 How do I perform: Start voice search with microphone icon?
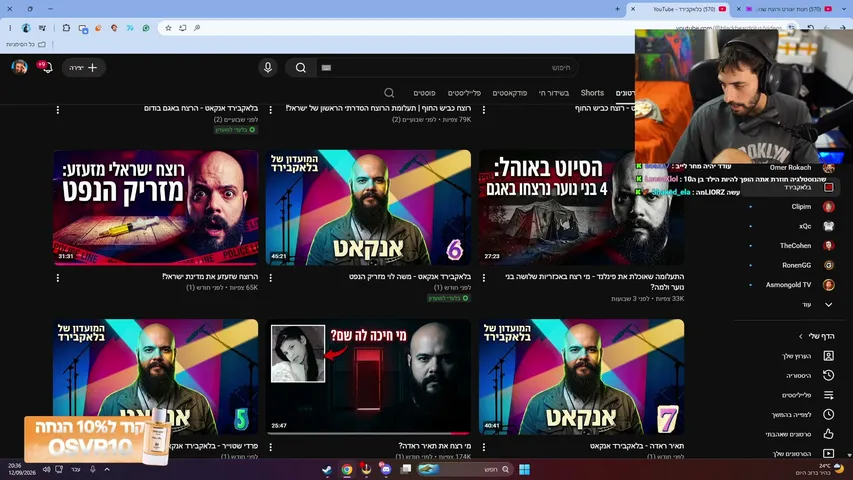tap(268, 67)
